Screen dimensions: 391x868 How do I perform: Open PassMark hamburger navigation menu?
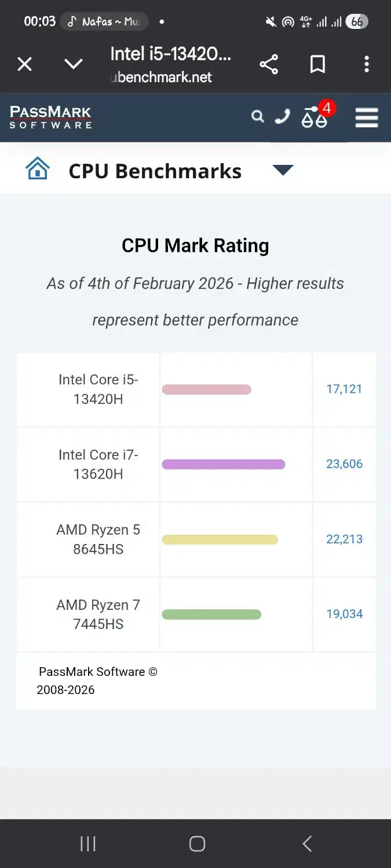(x=366, y=117)
